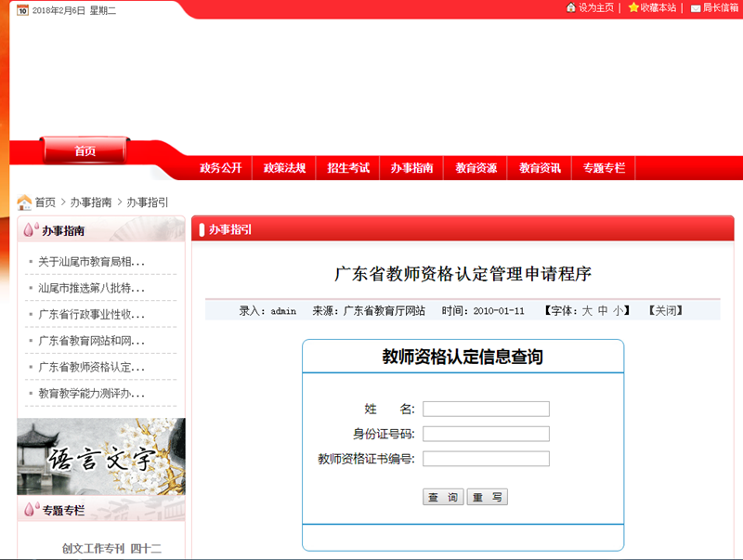Open the 关于汕尾市教育局相... sidebar article

[91, 262]
